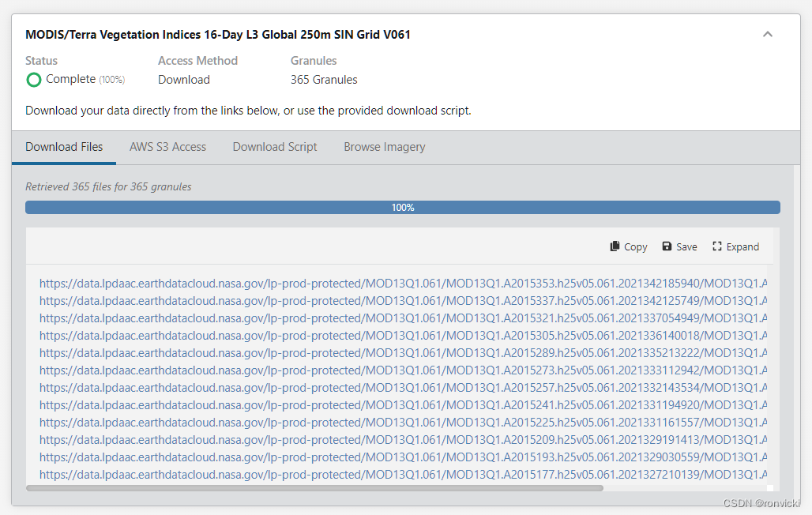Click the collection title MODIS/Terra Vegetation Indices
812x515 pixels.
pyautogui.click(x=217, y=35)
